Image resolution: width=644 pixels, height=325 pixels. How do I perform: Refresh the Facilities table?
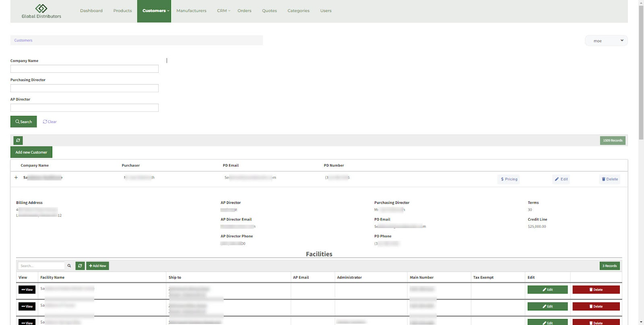[80, 266]
